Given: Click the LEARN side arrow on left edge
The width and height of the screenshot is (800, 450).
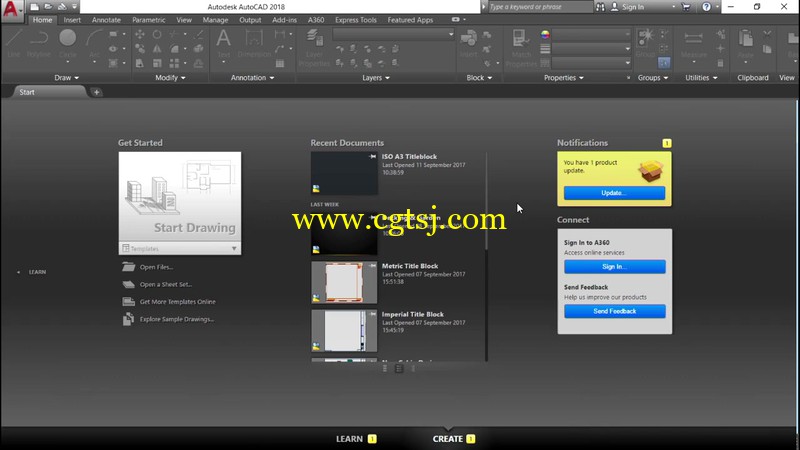Looking at the screenshot, I should click(19, 272).
